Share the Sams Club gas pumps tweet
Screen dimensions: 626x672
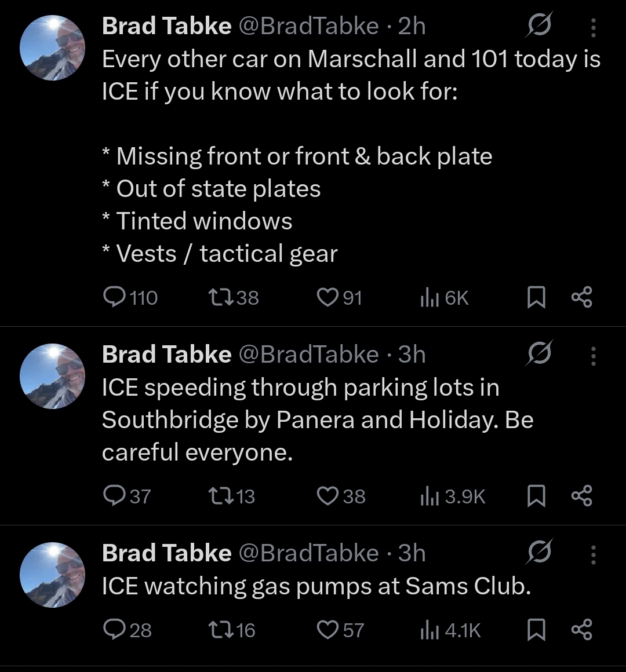(581, 629)
